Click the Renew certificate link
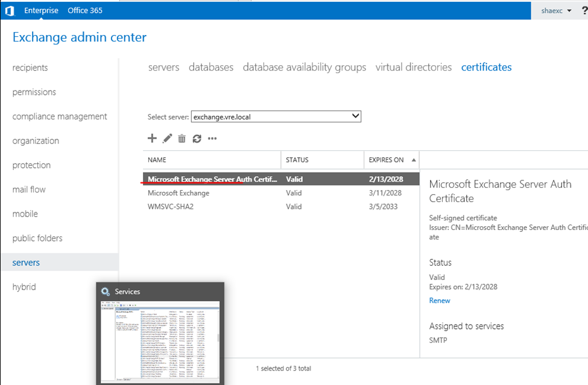 439,301
